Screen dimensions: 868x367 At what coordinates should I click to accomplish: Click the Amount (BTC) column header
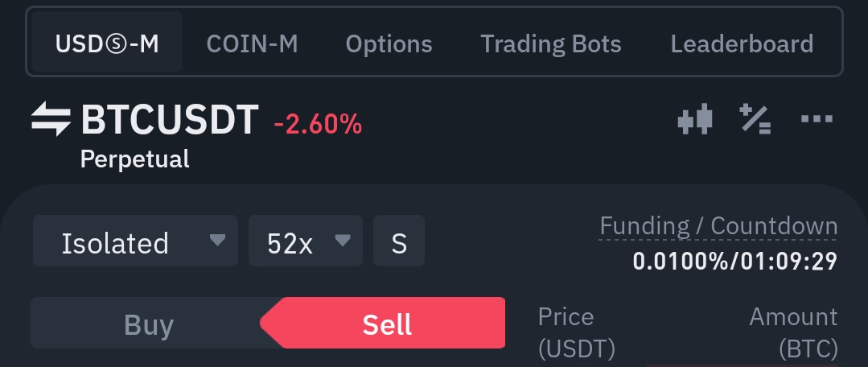[x=793, y=333]
